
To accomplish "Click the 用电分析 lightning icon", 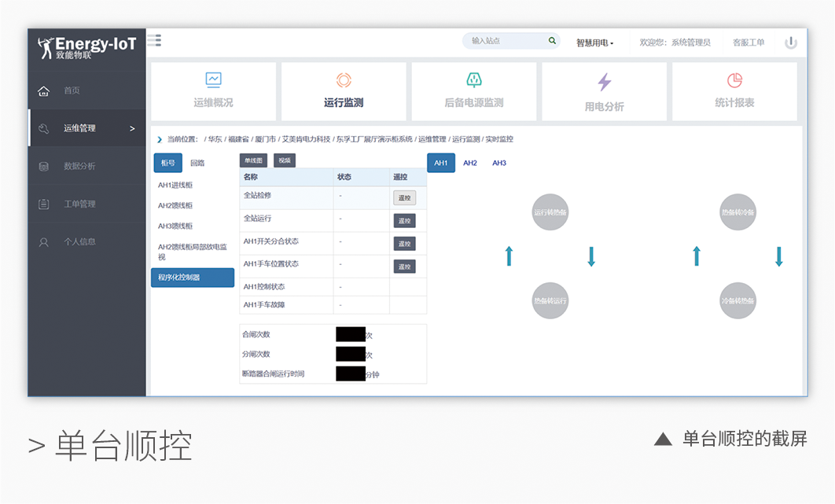I will [x=605, y=82].
